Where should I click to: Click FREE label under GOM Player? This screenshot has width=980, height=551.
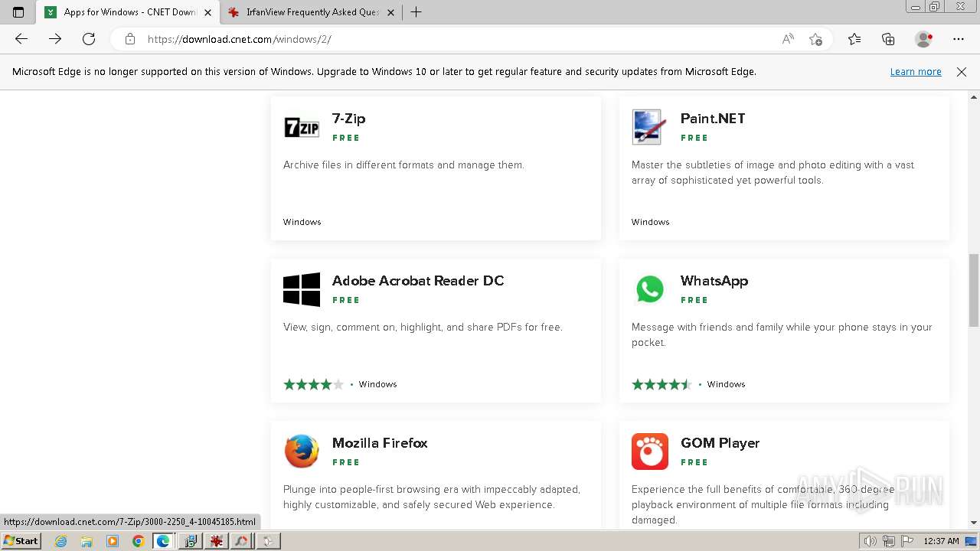click(x=694, y=462)
